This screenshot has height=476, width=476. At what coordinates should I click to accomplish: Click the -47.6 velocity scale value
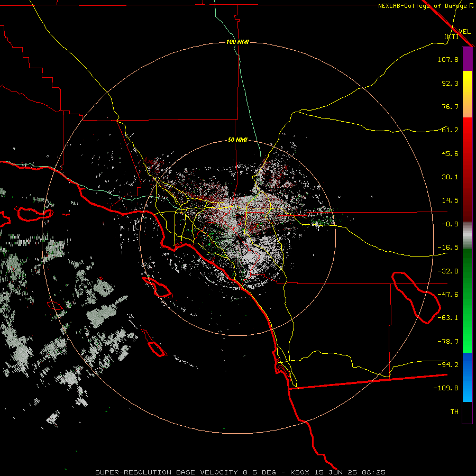coord(448,295)
